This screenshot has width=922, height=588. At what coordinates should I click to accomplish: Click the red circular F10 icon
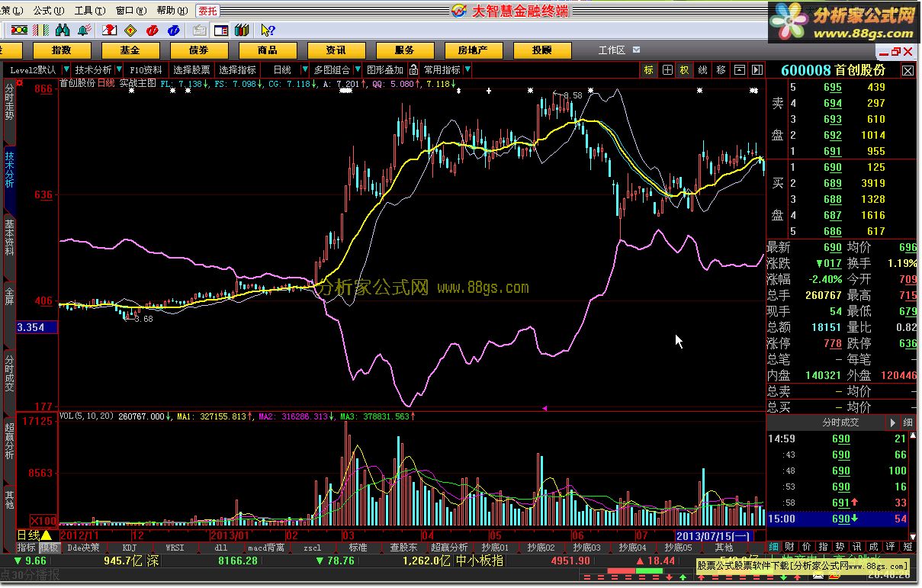[x=153, y=31]
